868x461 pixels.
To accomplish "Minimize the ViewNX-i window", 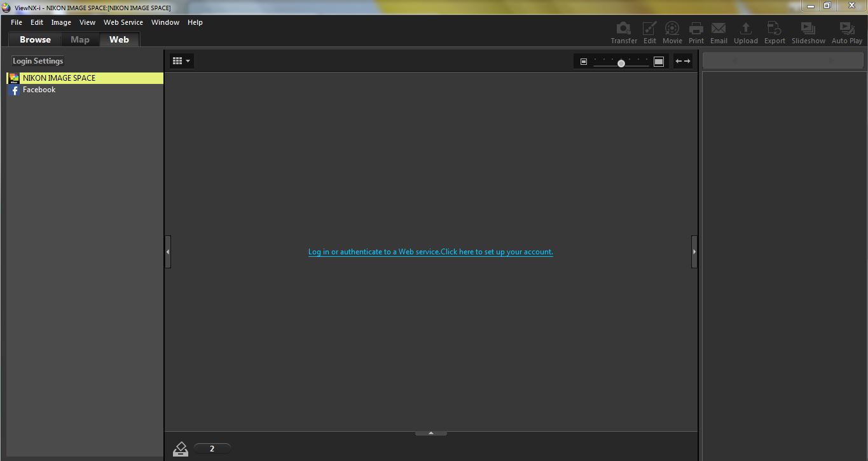I will tap(811, 6).
